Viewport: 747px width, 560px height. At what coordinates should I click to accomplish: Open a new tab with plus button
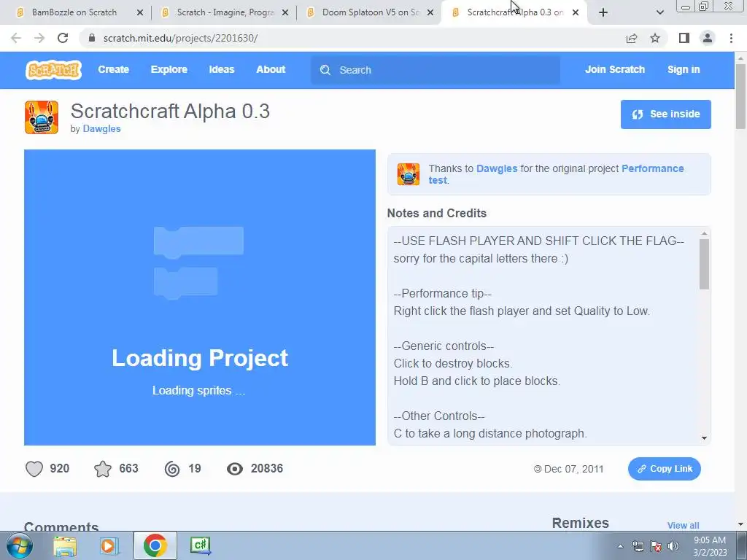[x=603, y=12]
